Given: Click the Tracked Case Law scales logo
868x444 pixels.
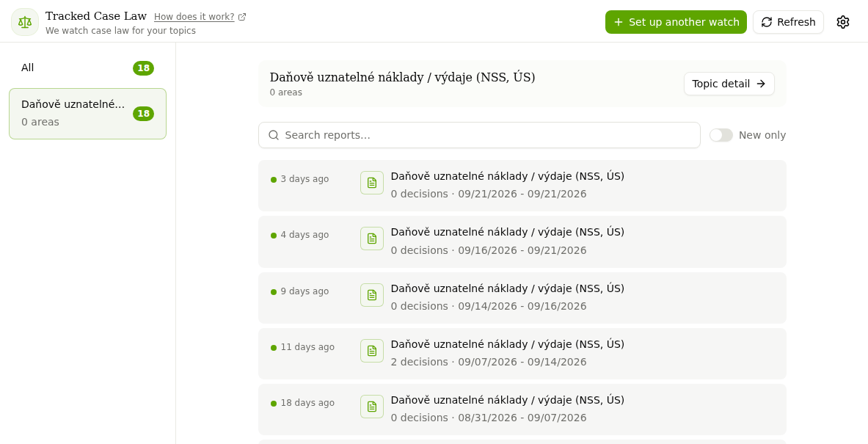Looking at the screenshot, I should (x=25, y=22).
